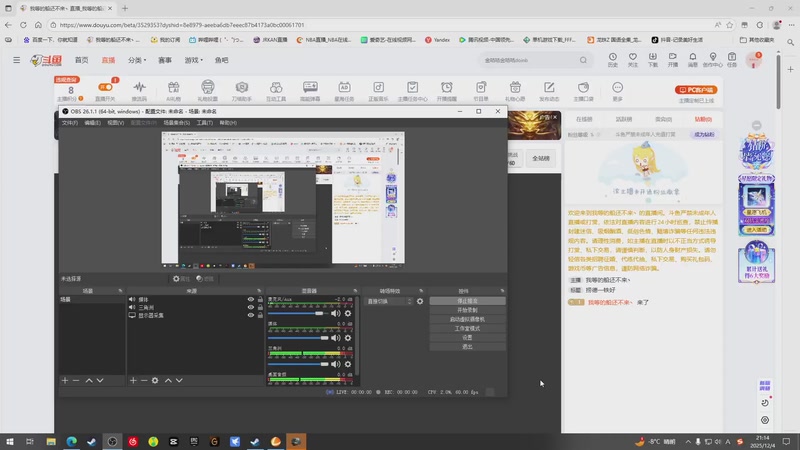The width and height of the screenshot is (800, 450).
Task: Move selected scene down in OBS
Action: (x=100, y=380)
